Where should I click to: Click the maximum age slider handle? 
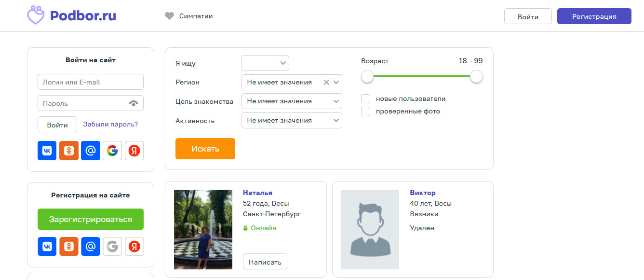(x=476, y=76)
